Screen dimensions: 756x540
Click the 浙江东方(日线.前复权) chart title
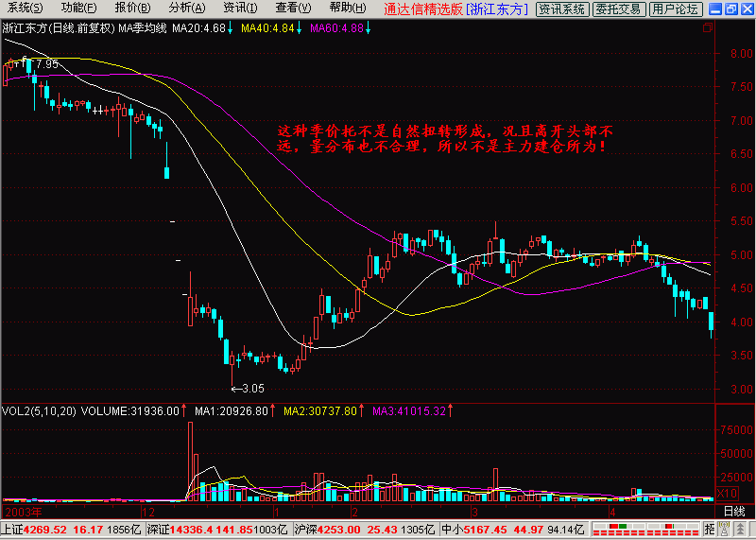[x=58, y=28]
